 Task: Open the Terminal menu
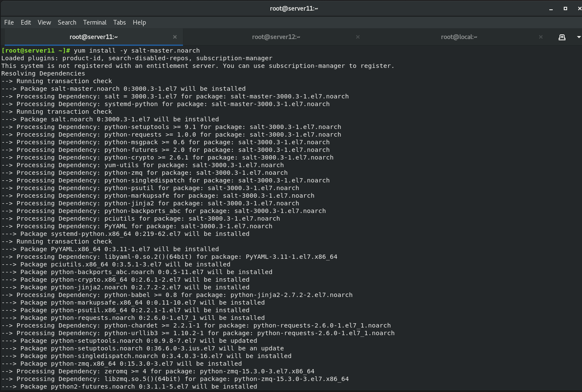(x=95, y=22)
